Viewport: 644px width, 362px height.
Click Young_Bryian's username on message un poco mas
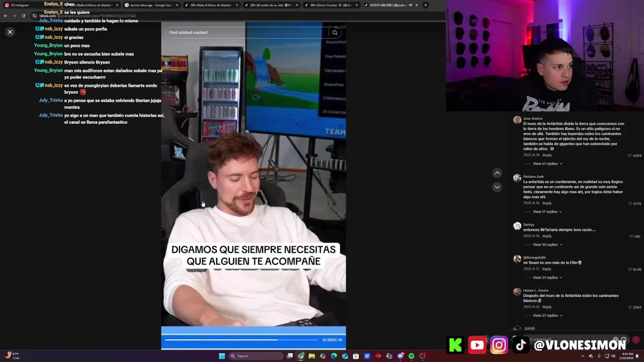48,45
